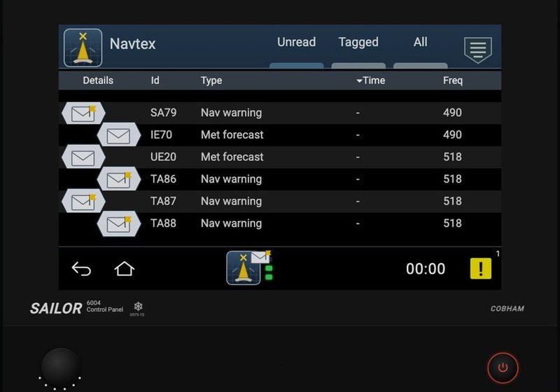Click frequency 518 in TA86 row
The height and width of the screenshot is (392, 560).
coord(452,179)
